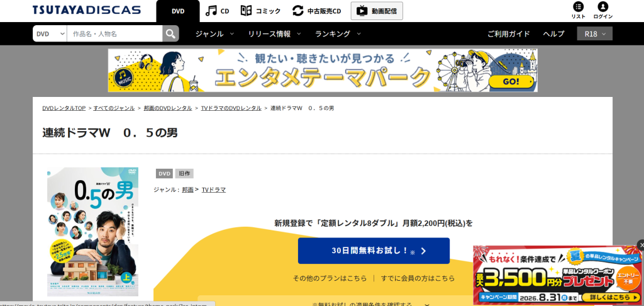Open ご利用ガイド
Viewport: 644px width, 306px height.
coord(508,34)
